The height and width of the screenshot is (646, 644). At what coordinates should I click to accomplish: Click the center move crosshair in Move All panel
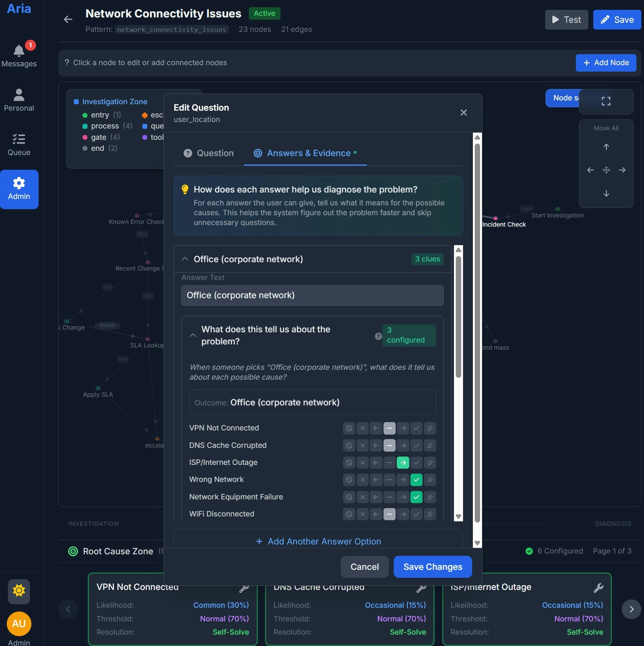pyautogui.click(x=606, y=170)
